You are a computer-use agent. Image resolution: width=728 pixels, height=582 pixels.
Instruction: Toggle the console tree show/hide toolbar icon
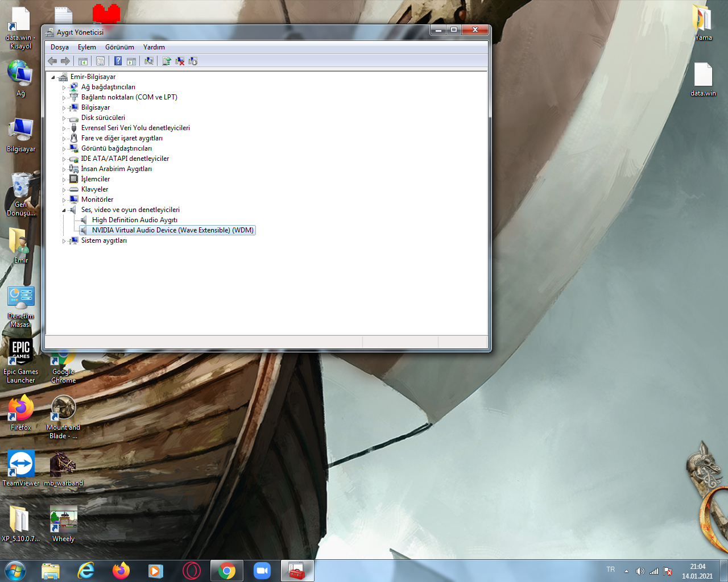[x=83, y=61]
